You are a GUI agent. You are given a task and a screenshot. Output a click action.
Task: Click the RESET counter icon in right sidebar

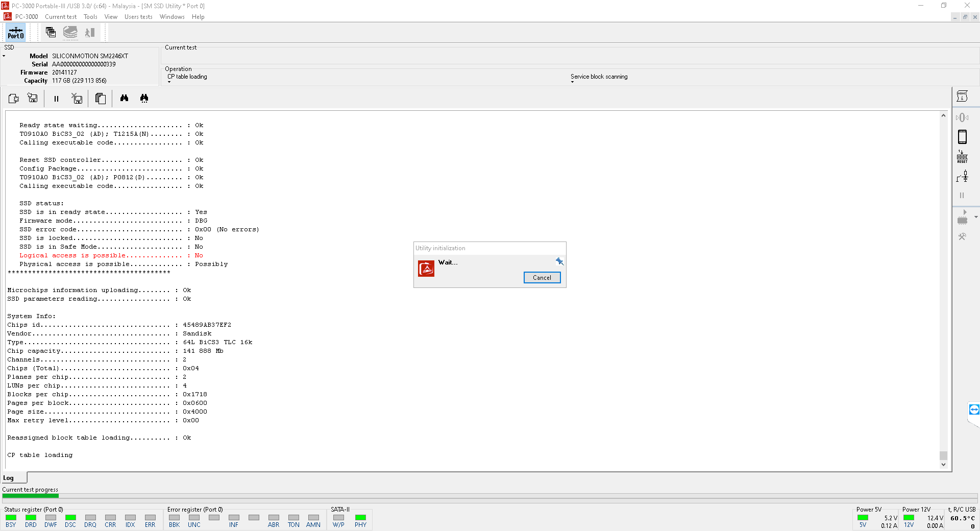pos(962,157)
